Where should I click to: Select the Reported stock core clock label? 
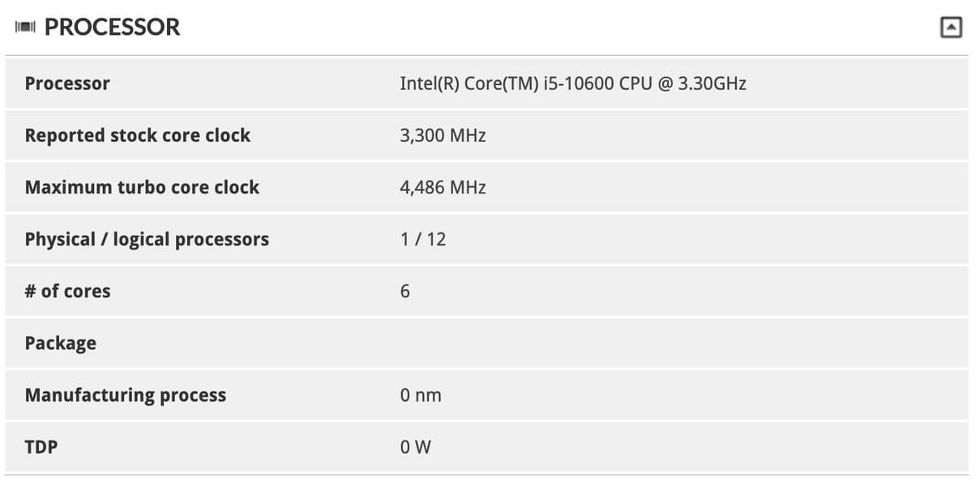[138, 135]
